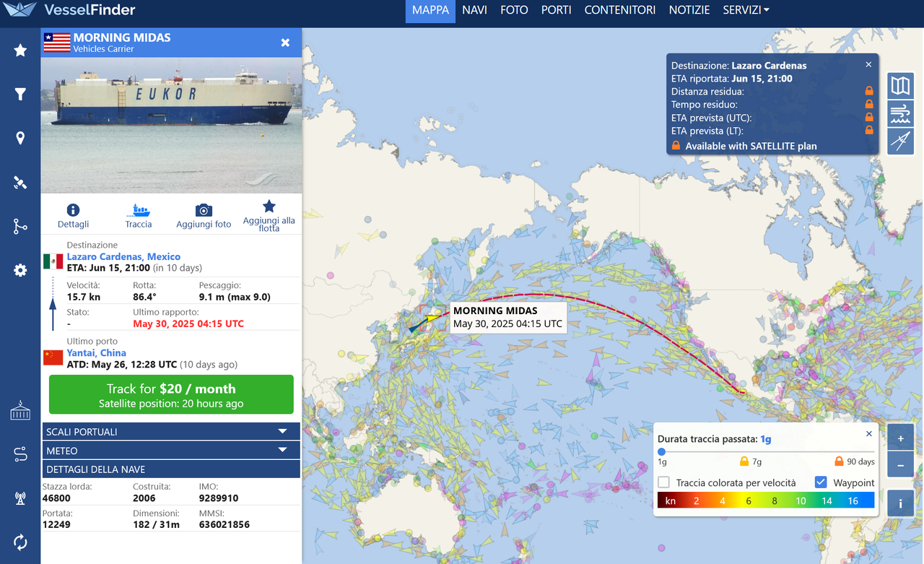Click 'Available with SATELLITE plan' text
The image size is (924, 564).
tap(751, 146)
